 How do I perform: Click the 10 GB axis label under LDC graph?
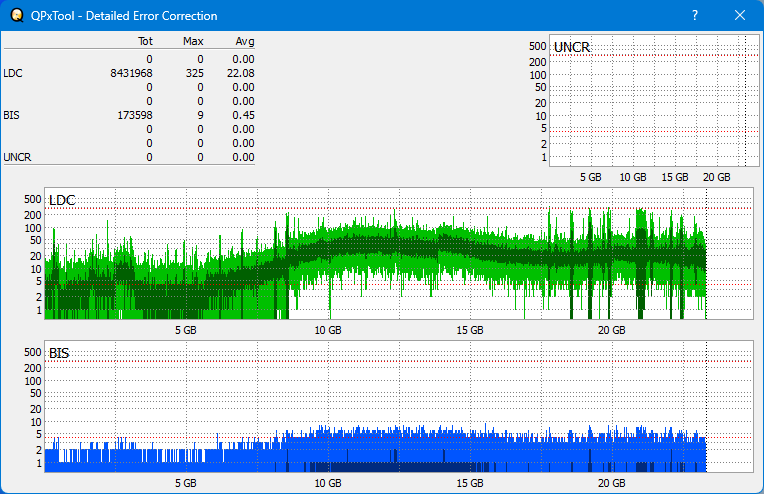click(328, 330)
